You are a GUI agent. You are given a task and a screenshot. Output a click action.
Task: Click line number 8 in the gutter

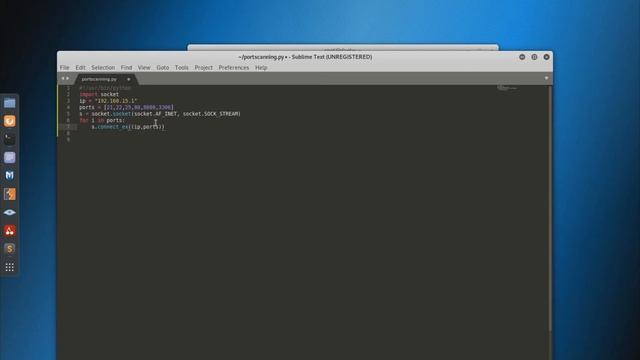[68, 133]
